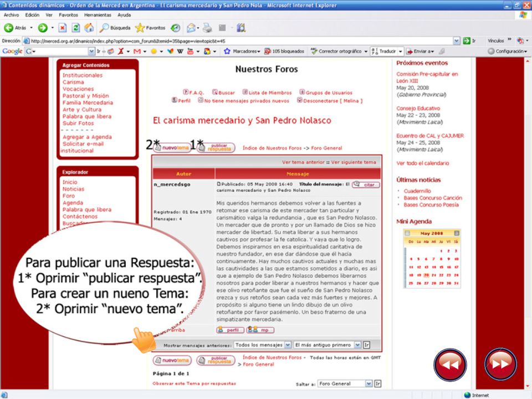
Task: Open the address bar dropdown arrow
Action: [456, 40]
